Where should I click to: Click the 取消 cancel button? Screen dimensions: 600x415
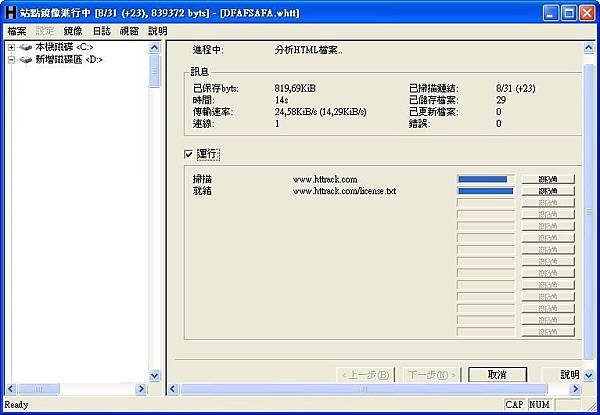497,374
